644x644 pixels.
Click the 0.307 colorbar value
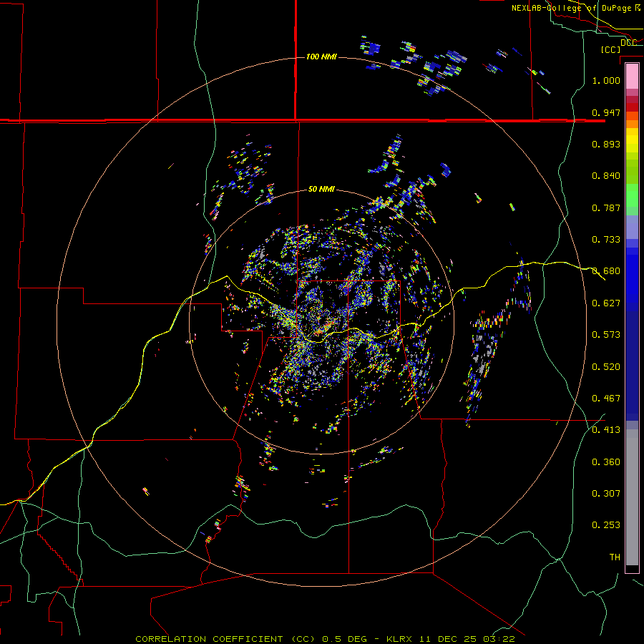(x=606, y=493)
